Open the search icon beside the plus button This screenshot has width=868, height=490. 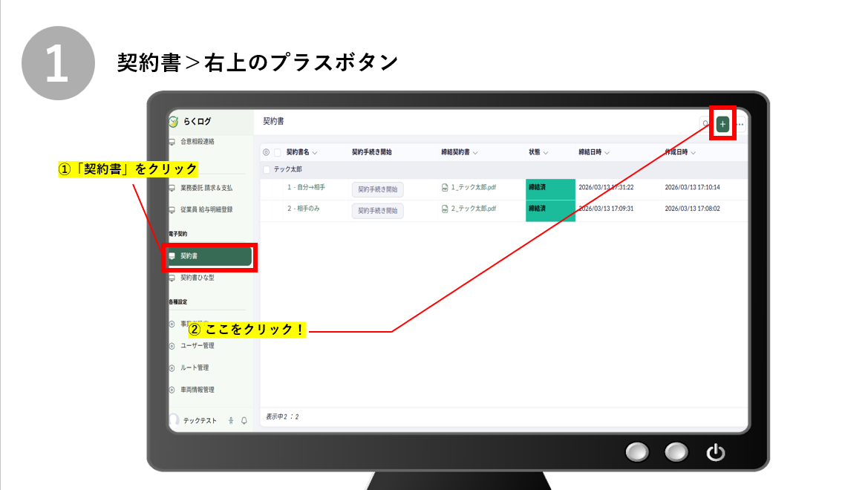click(705, 124)
